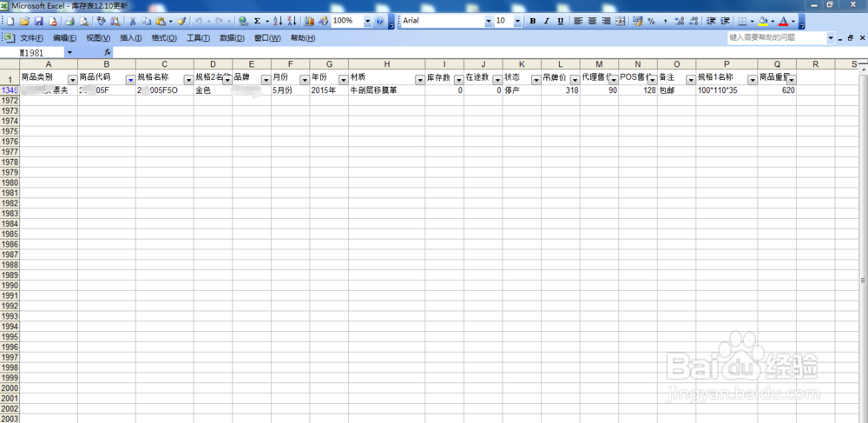This screenshot has width=868, height=423.
Task: Open the 文件(F) menu
Action: 32,37
